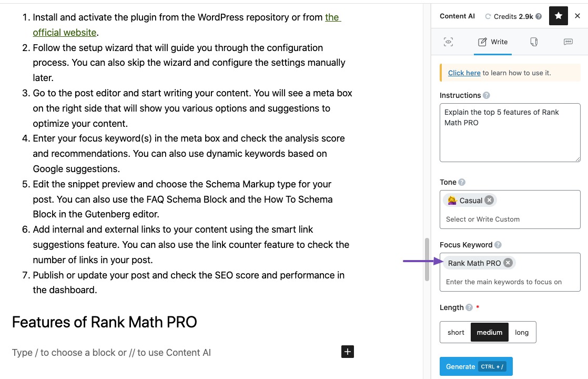This screenshot has width=588, height=379.
Task: Remove the Casual tone tag
Action: 489,200
